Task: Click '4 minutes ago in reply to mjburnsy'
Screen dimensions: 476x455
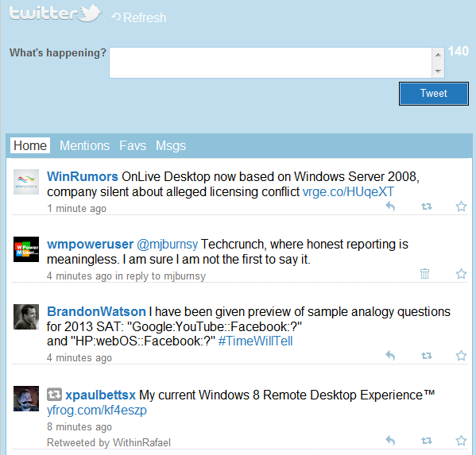Action: 126,276
